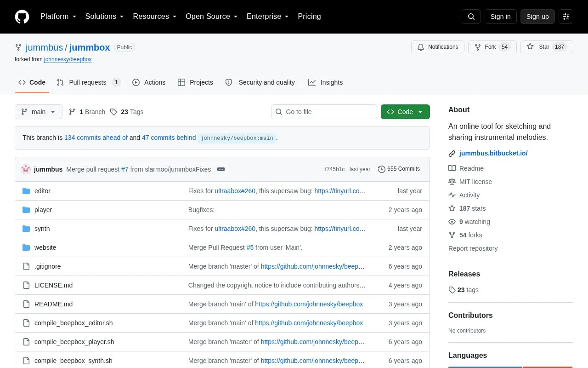Expand the Resources navigation menu
The width and height of the screenshot is (588, 368).
click(155, 17)
